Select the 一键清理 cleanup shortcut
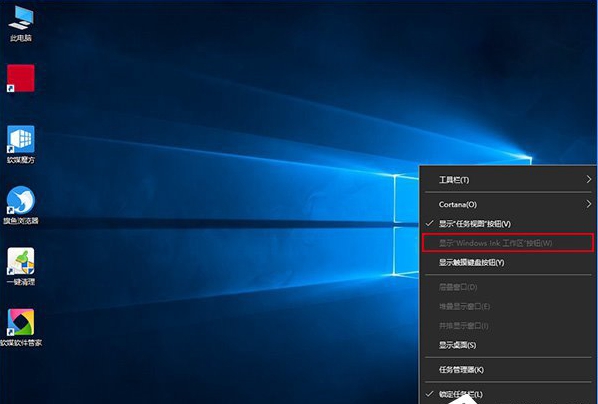This screenshot has height=404, width=598. pos(21,266)
